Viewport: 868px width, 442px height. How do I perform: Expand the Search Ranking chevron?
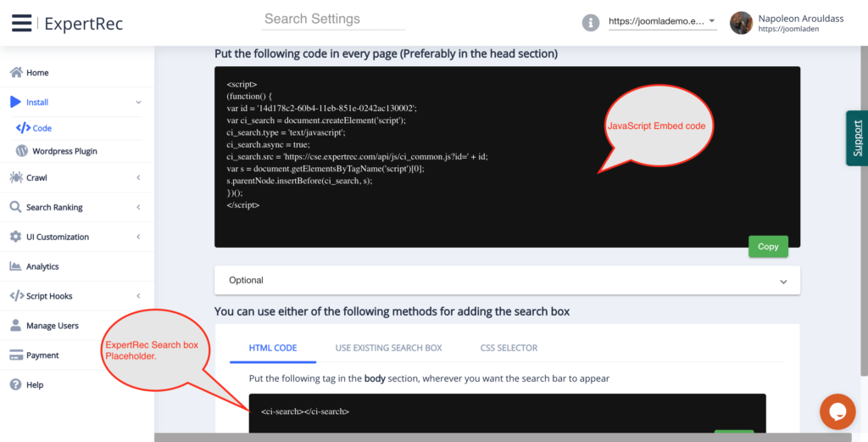[138, 207]
